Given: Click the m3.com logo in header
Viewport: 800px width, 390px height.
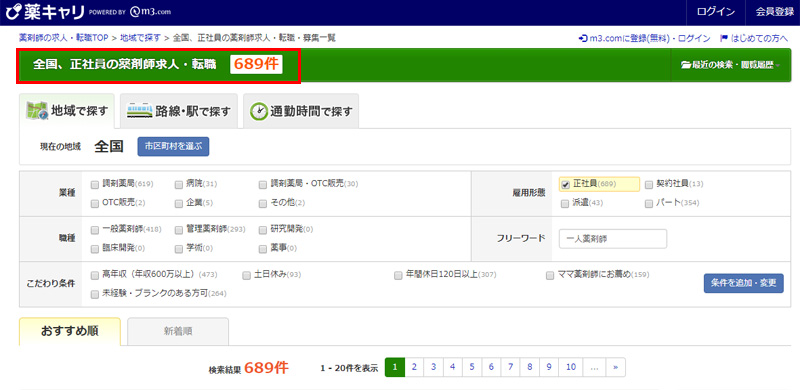Looking at the screenshot, I should click(x=150, y=12).
